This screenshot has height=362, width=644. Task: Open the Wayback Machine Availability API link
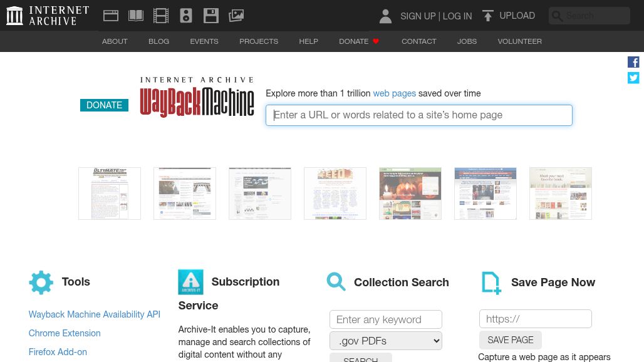[94, 314]
